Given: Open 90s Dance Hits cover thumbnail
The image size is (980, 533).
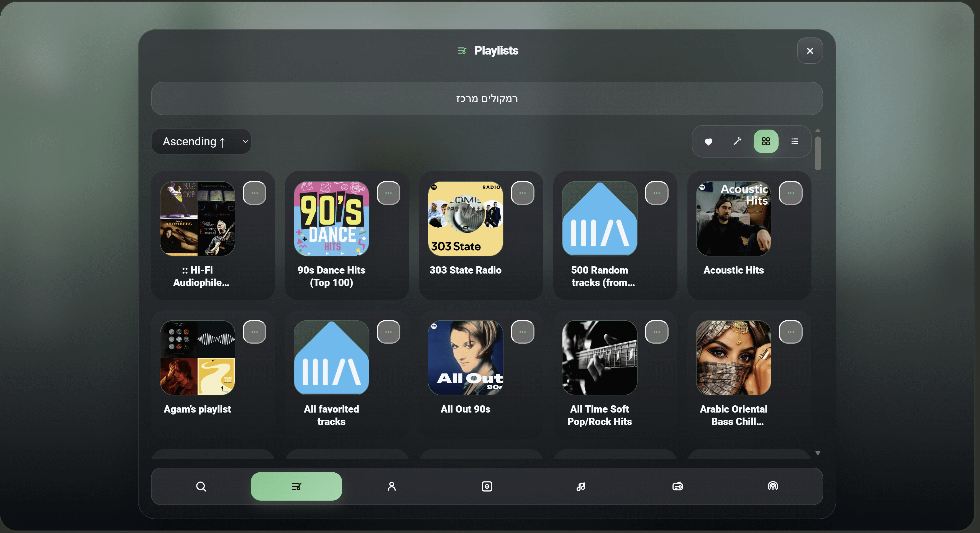Looking at the screenshot, I should [331, 218].
